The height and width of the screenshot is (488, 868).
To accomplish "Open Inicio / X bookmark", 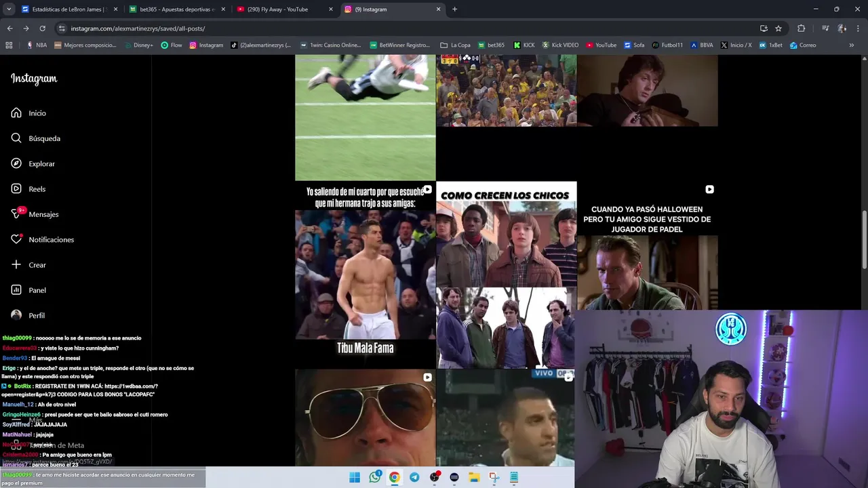I will coord(736,45).
